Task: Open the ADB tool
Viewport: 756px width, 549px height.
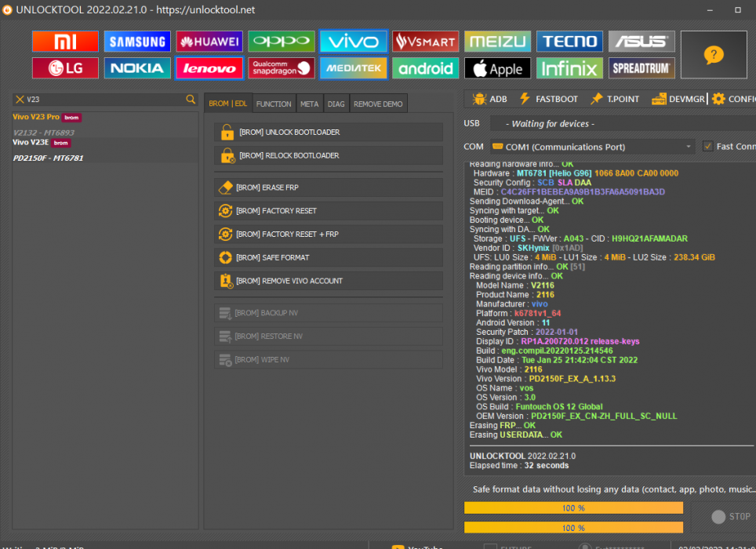Action: point(489,99)
